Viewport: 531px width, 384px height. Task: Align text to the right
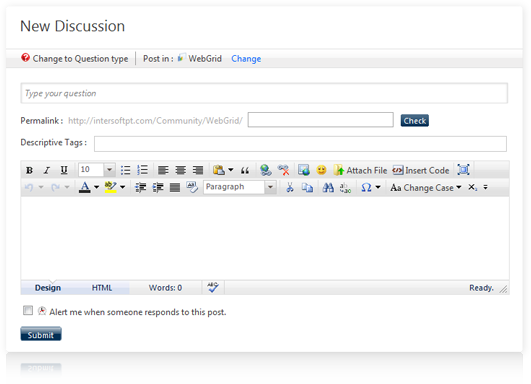[x=198, y=170]
